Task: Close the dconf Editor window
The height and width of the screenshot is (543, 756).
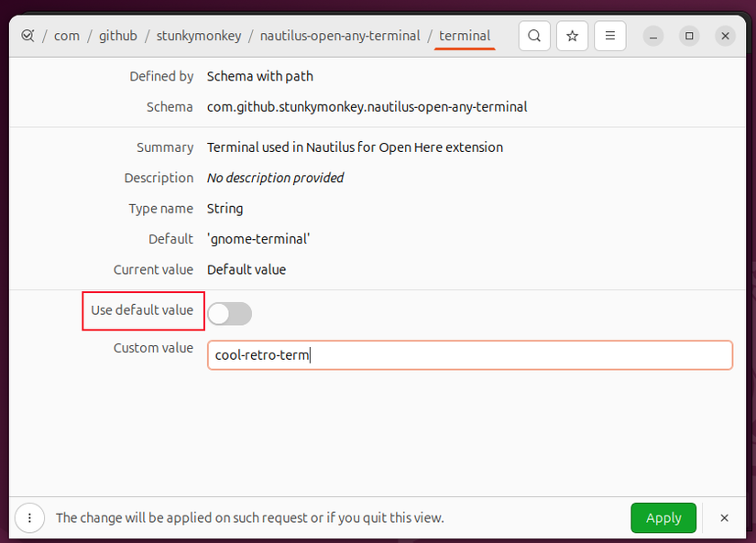Action: click(725, 36)
